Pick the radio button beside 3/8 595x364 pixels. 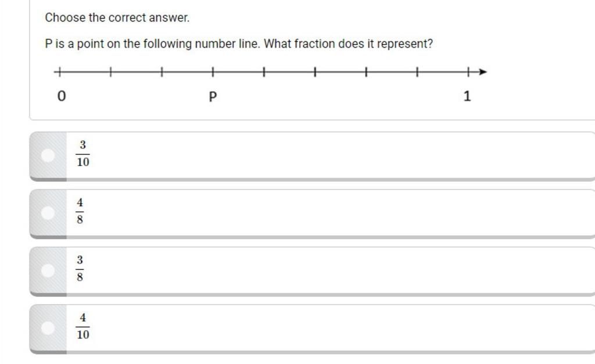tap(48, 271)
